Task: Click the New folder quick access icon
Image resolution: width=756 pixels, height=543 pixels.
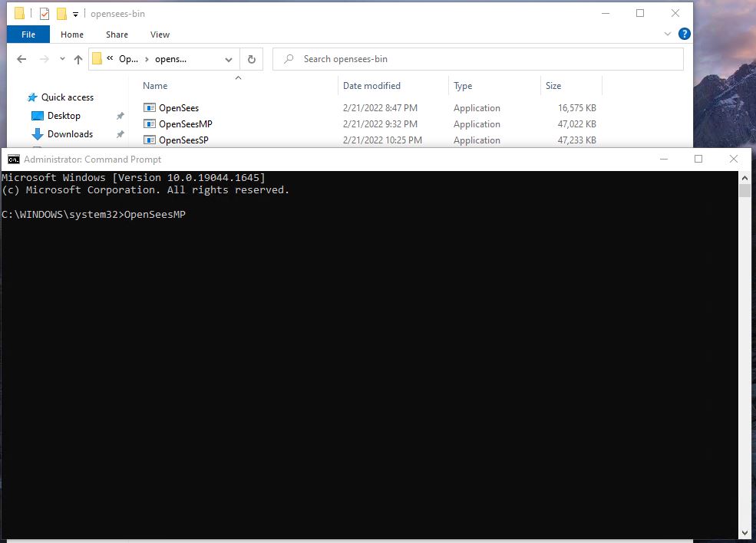Action: (61, 14)
